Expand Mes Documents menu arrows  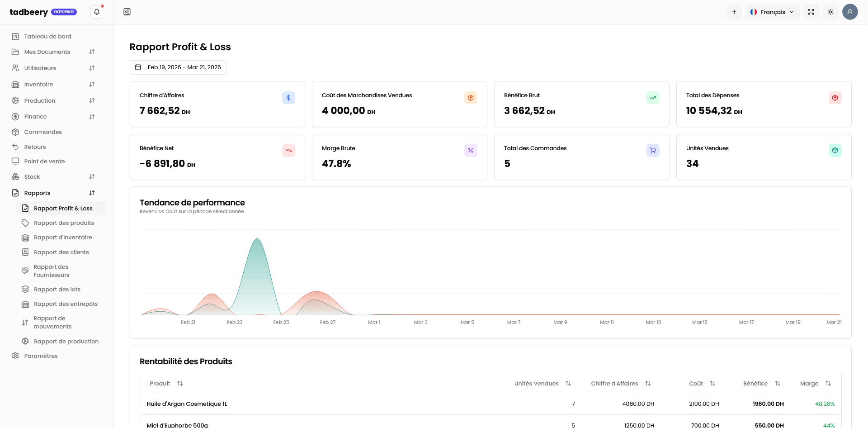point(92,52)
